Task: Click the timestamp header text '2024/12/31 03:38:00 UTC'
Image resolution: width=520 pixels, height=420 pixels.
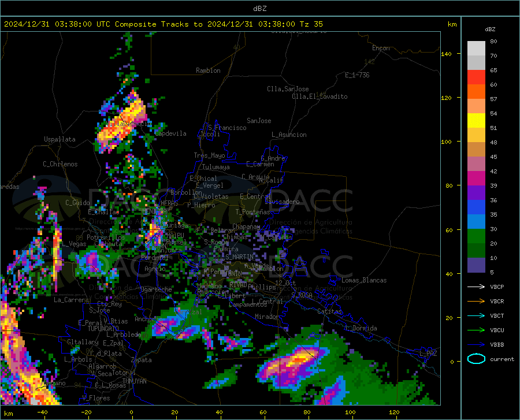Action: pos(57,24)
